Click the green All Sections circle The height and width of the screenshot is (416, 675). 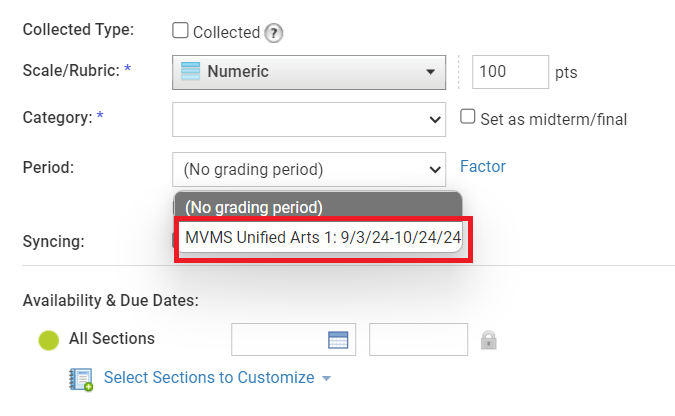[49, 340]
